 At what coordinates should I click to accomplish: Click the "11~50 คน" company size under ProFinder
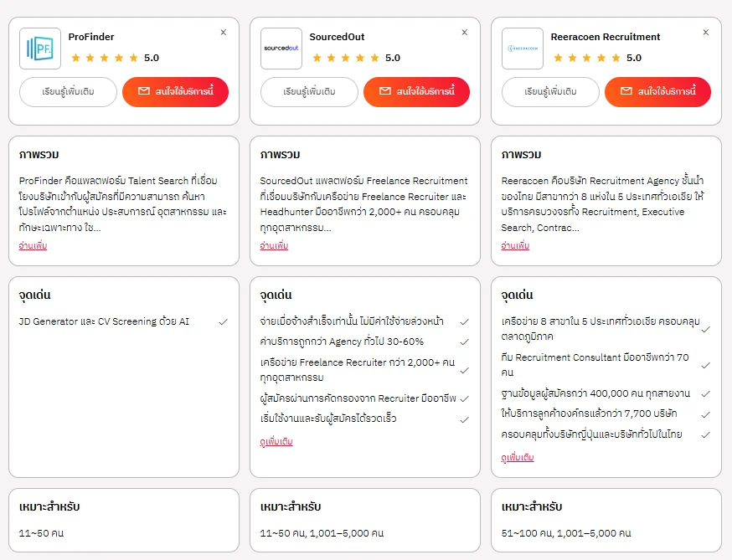click(41, 533)
